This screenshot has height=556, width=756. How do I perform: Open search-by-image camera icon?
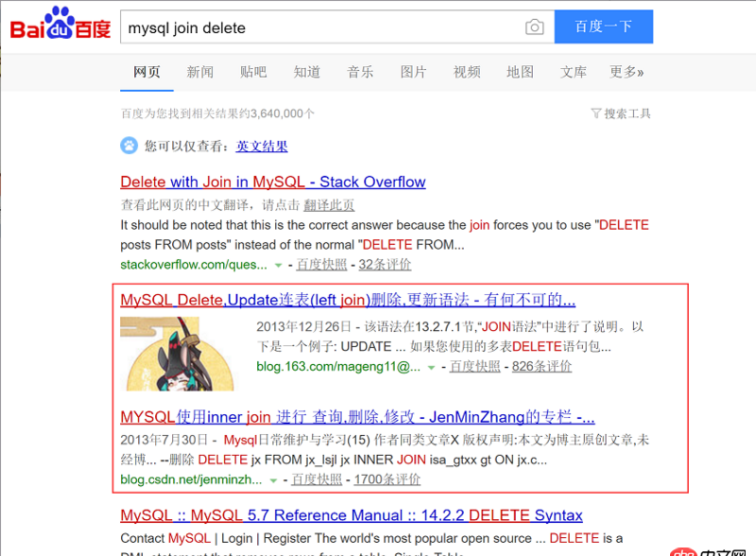tap(534, 27)
